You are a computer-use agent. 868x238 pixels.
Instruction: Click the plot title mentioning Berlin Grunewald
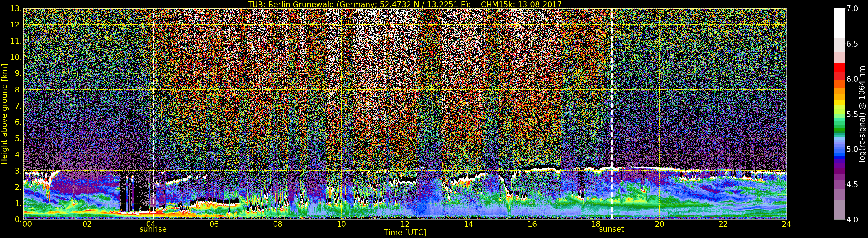[x=405, y=4]
